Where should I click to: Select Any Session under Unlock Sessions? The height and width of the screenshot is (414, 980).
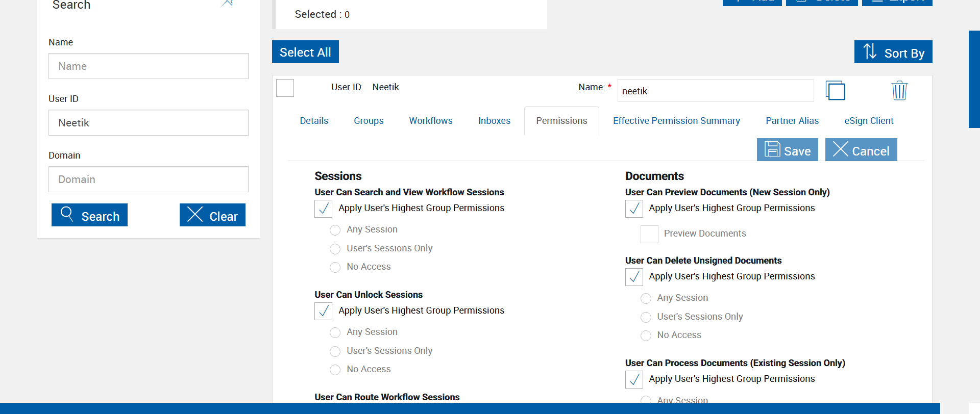335,332
